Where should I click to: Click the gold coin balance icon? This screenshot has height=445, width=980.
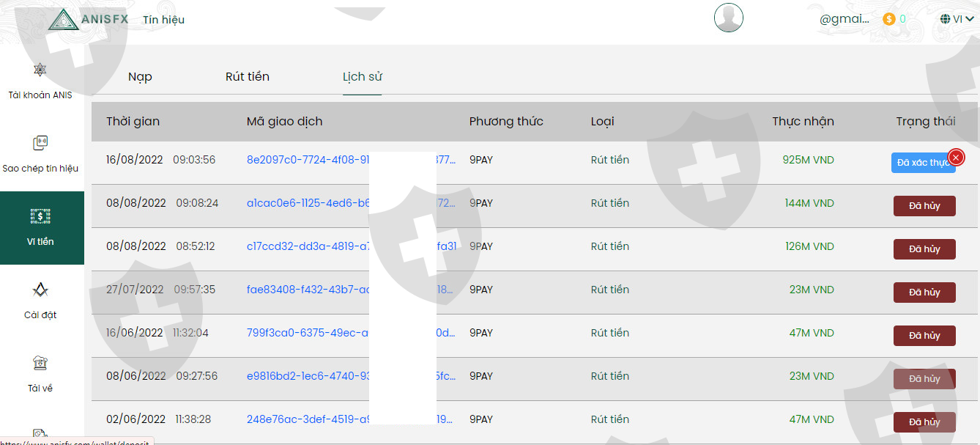point(889,19)
